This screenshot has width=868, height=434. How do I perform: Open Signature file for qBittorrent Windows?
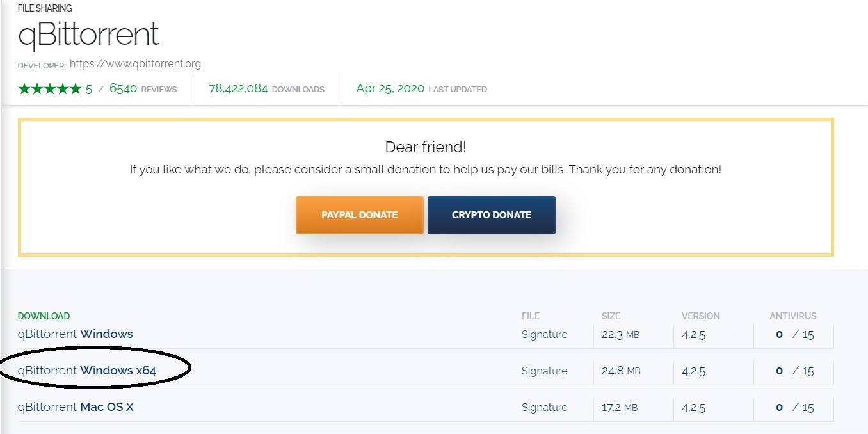(x=544, y=334)
